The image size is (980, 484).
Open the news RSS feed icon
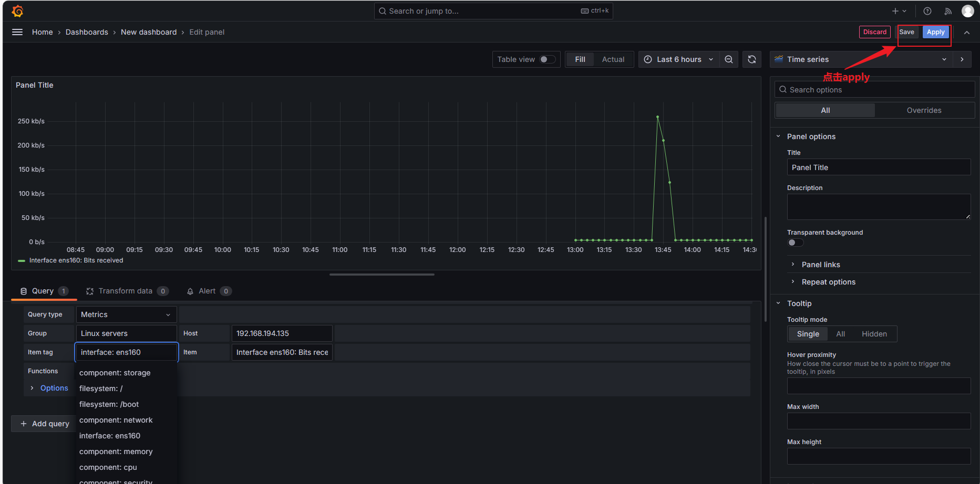[x=948, y=11]
